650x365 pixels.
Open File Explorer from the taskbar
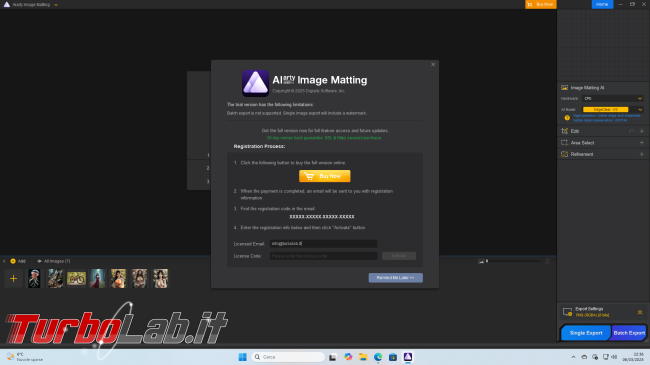[363, 357]
